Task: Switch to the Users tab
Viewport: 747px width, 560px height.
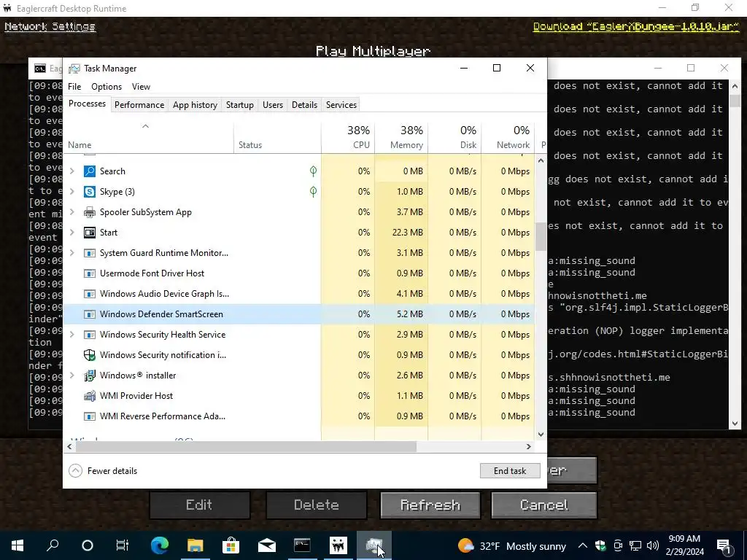Action: tap(273, 105)
